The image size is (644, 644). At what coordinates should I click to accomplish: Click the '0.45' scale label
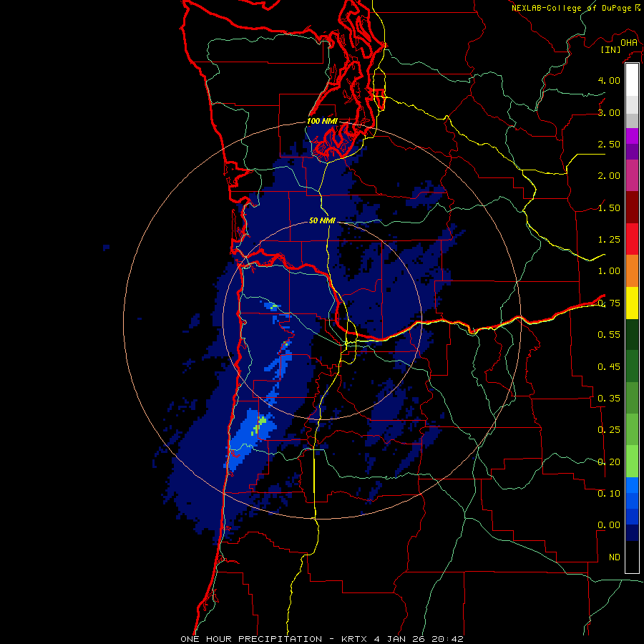point(609,367)
